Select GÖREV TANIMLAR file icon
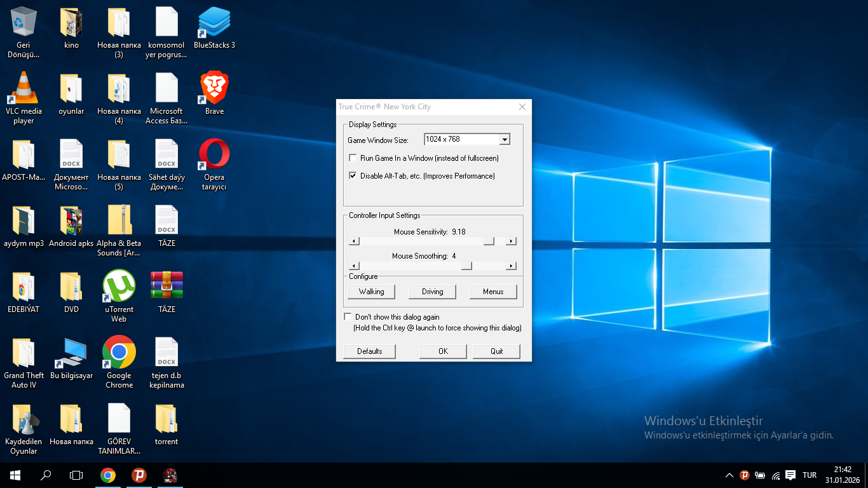Viewport: 868px width, 488px height. pos(119,430)
